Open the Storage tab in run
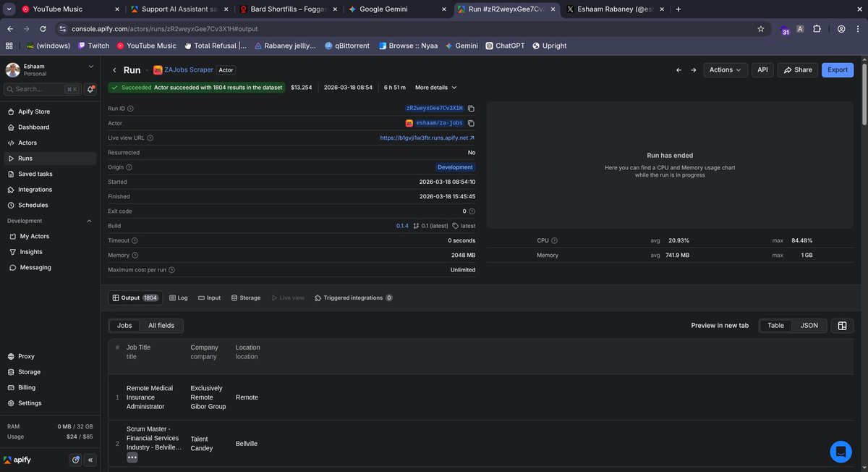Viewport: 868px width, 472px height. click(246, 298)
